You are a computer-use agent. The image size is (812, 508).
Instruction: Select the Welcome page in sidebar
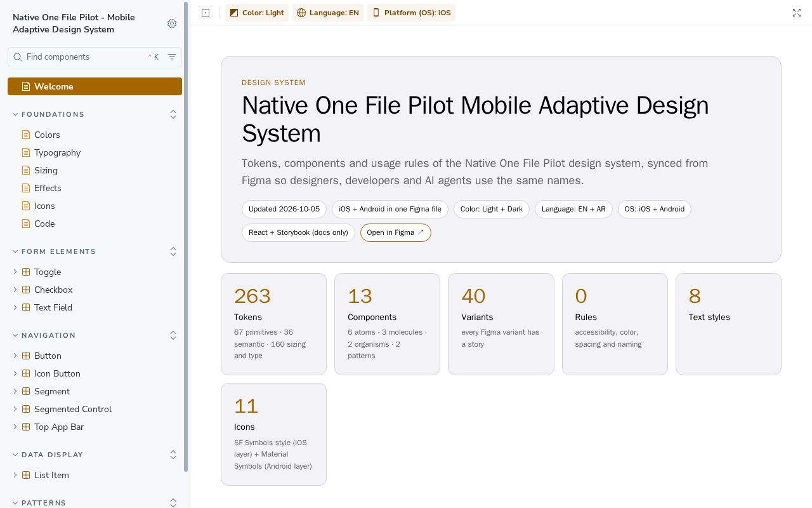click(95, 86)
